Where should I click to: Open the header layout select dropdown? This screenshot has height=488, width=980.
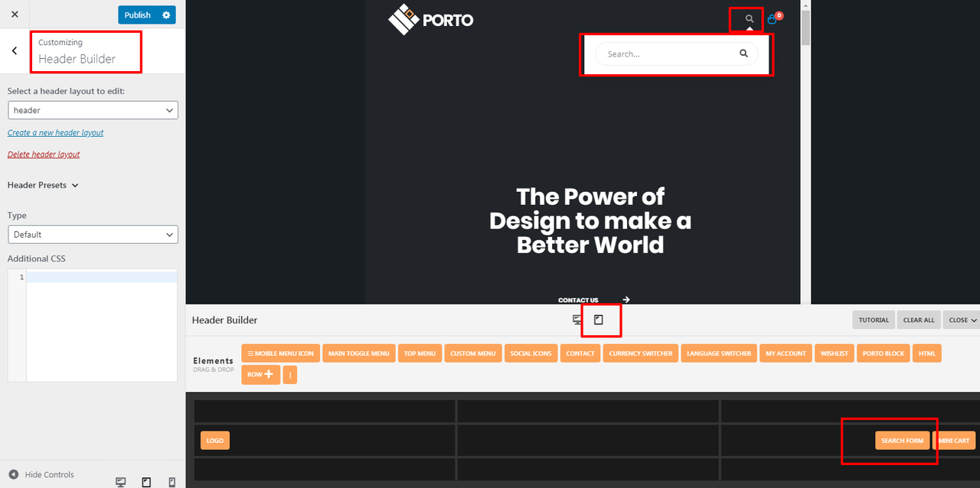93,110
